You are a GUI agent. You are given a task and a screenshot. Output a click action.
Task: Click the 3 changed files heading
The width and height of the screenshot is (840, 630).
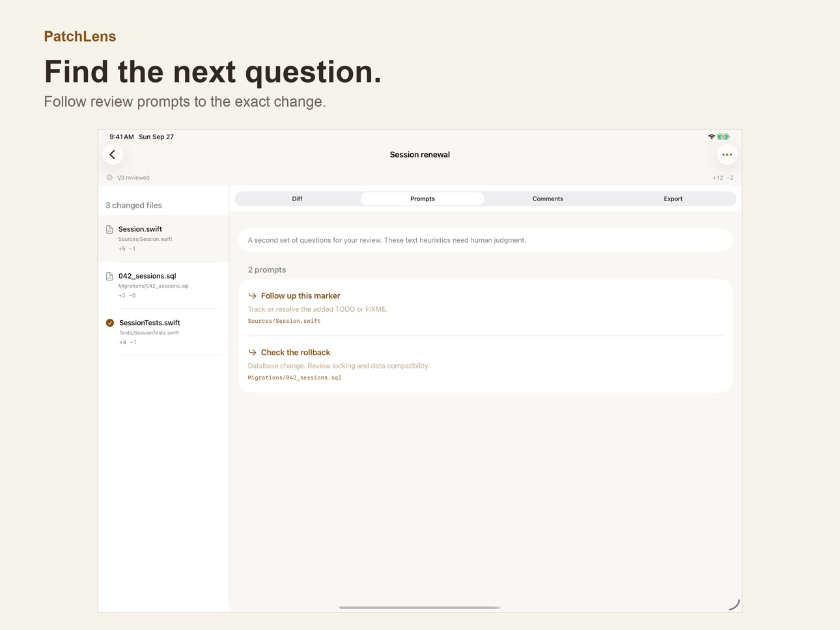(x=133, y=206)
